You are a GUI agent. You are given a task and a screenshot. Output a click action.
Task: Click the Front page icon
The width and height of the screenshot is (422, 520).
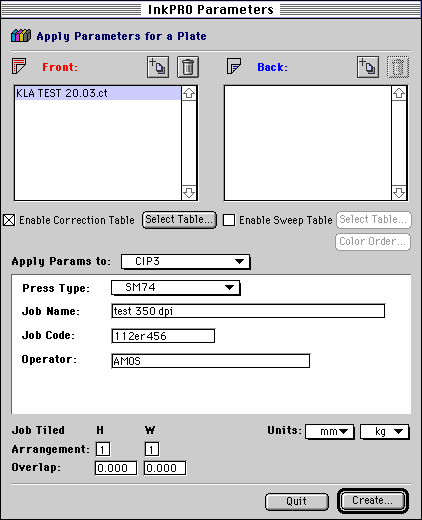[x=19, y=66]
